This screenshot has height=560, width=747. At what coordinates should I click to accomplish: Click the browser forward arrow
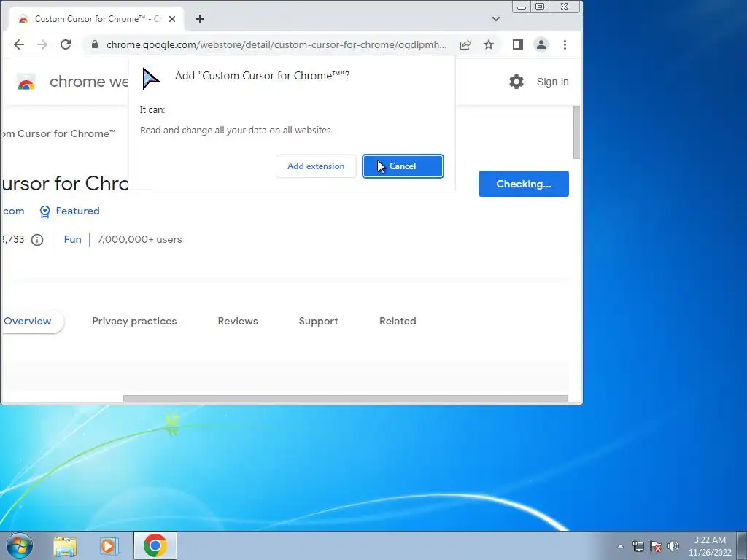pos(42,44)
